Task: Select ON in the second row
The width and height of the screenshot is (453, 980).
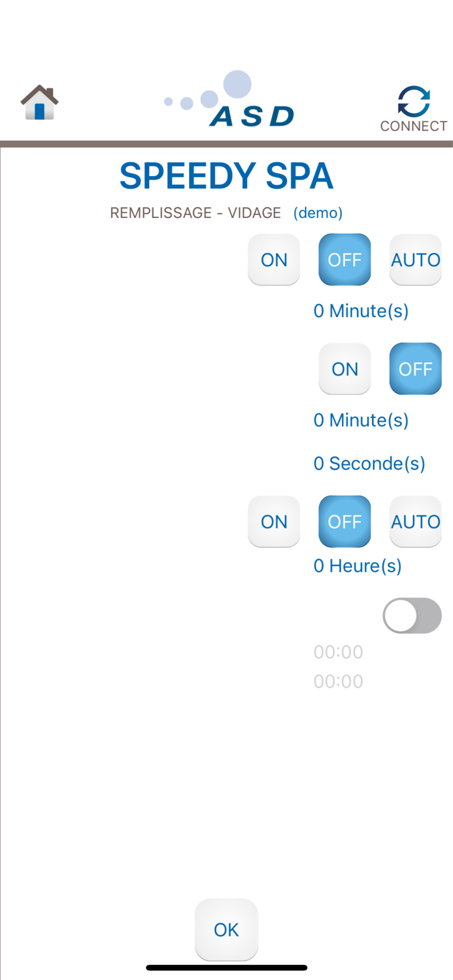Action: click(x=345, y=369)
